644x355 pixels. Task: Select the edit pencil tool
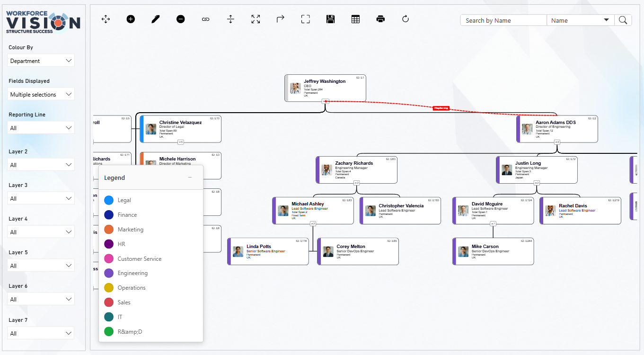point(156,19)
